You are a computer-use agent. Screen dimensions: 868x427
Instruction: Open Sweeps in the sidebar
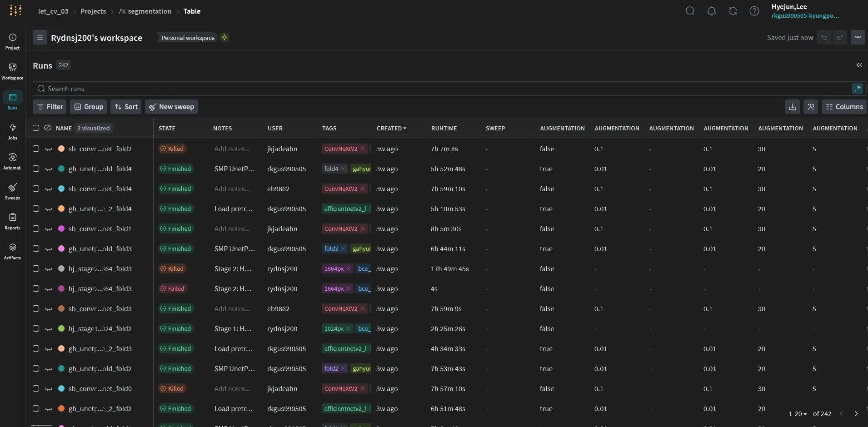(12, 191)
